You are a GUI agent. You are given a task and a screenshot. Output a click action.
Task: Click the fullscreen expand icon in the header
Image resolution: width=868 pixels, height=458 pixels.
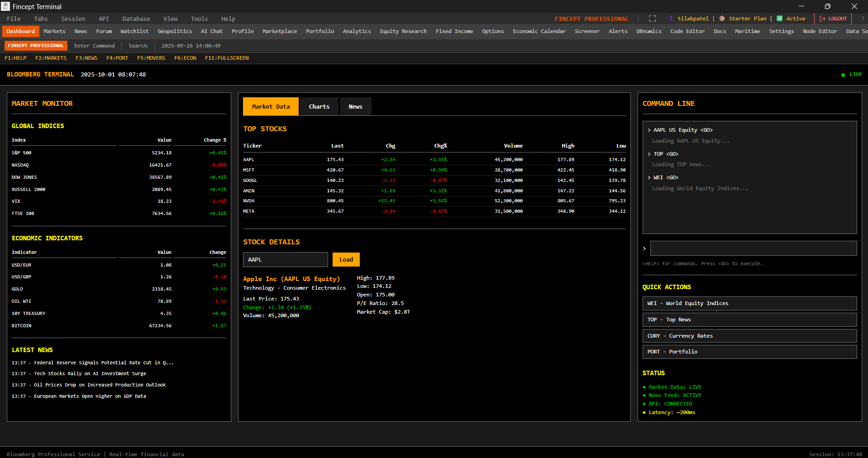pyautogui.click(x=652, y=19)
